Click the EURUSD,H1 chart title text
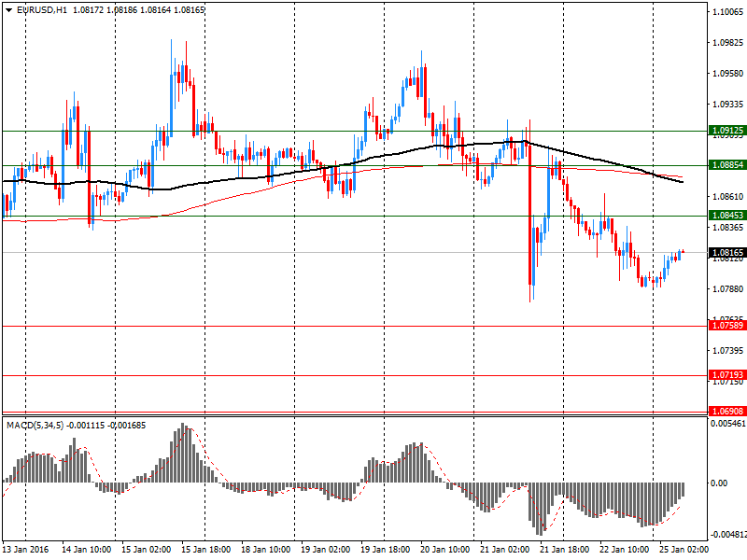Image resolution: width=747 pixels, height=560 pixels. click(42, 10)
